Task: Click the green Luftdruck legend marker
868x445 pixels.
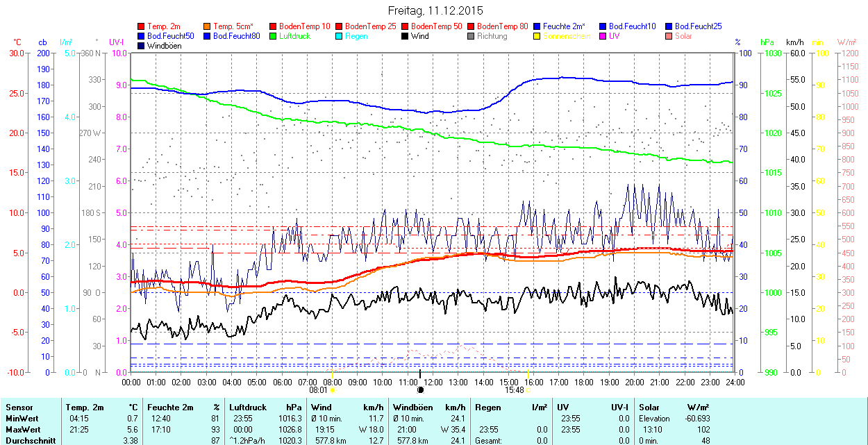Action: click(274, 36)
